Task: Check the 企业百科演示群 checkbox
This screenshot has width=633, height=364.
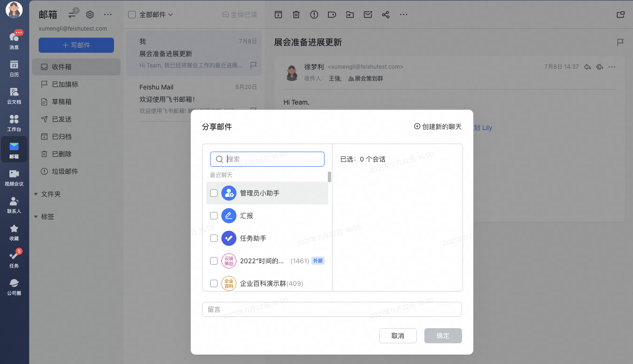Action: (x=214, y=283)
